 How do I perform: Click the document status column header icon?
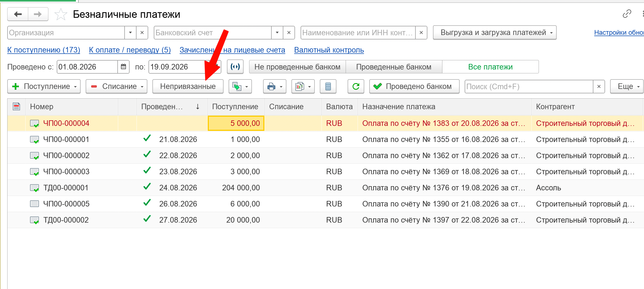(x=16, y=106)
